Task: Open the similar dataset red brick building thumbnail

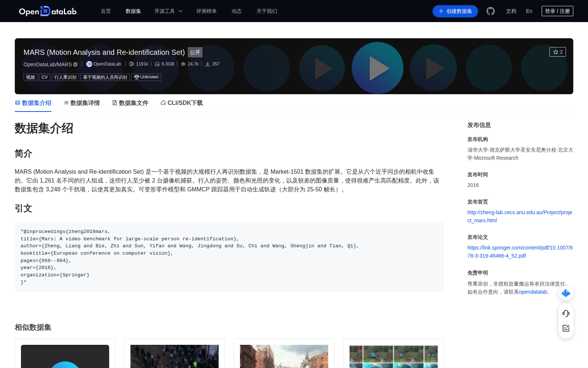Action: click(284, 356)
